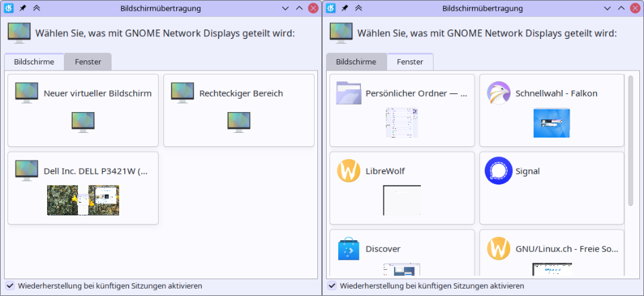The image size is (644, 296).
Task: Pick the Signal window entry
Action: pyautogui.click(x=552, y=188)
